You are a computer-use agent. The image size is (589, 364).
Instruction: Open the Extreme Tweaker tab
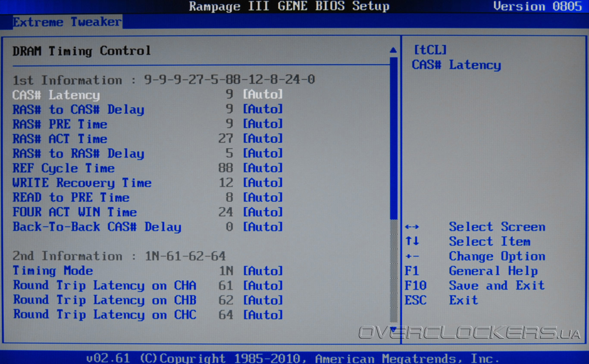coord(67,22)
